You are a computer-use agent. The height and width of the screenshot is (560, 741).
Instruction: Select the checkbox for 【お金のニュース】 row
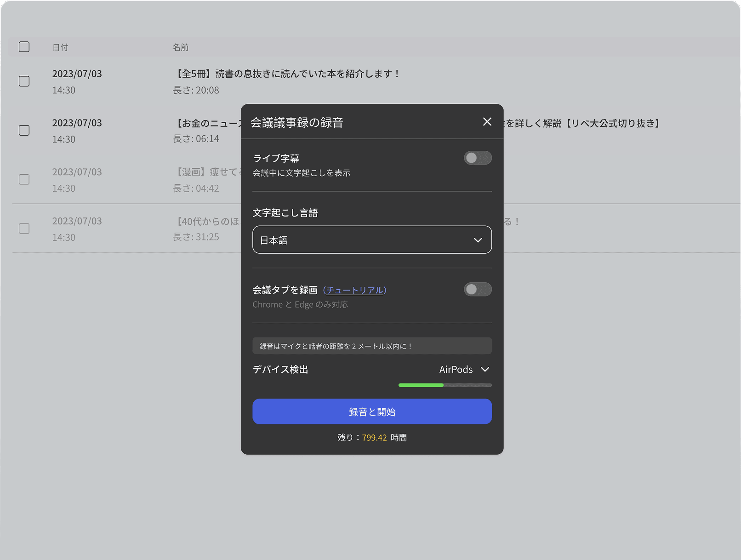(x=24, y=131)
